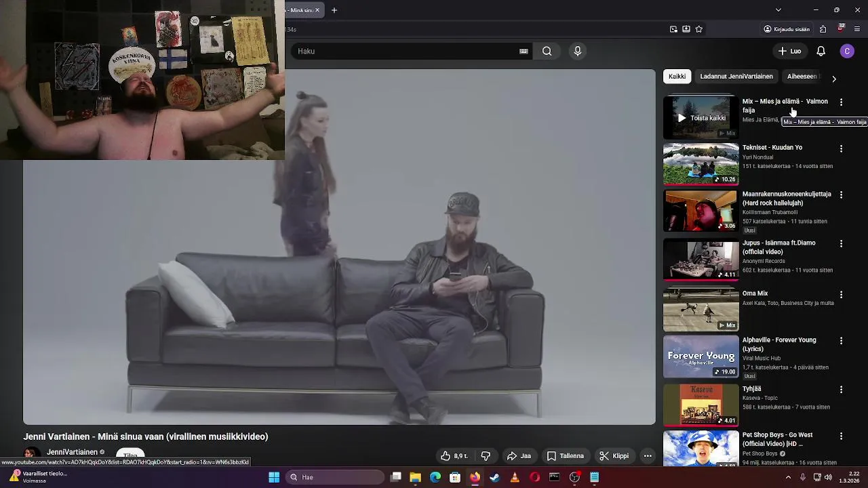868x488 pixels.
Task: Switch to Firefox in taskbar
Action: pos(475,477)
